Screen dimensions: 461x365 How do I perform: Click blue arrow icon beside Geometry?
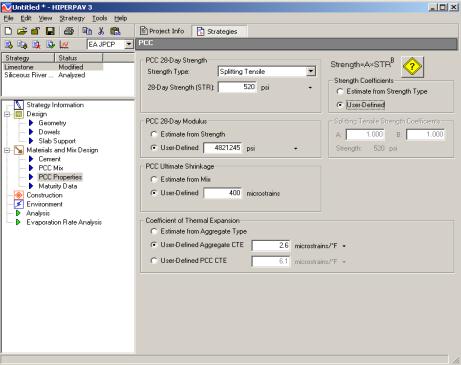(x=31, y=123)
